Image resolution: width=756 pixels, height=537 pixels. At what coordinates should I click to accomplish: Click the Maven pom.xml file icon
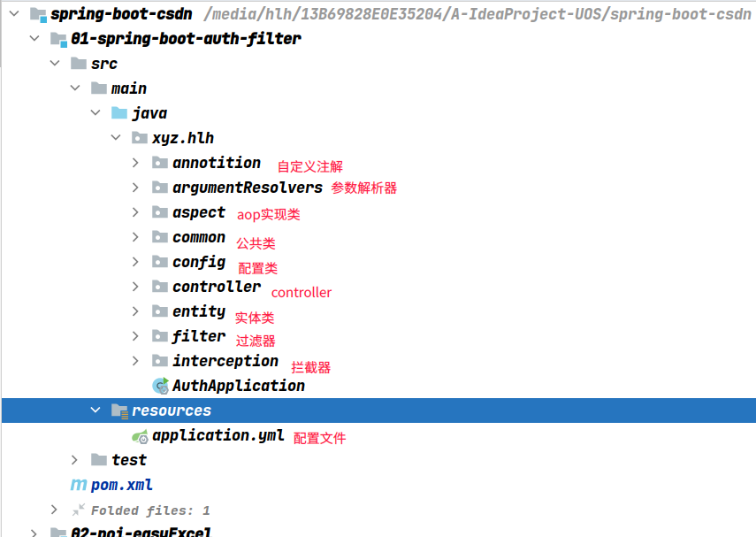[79, 485]
